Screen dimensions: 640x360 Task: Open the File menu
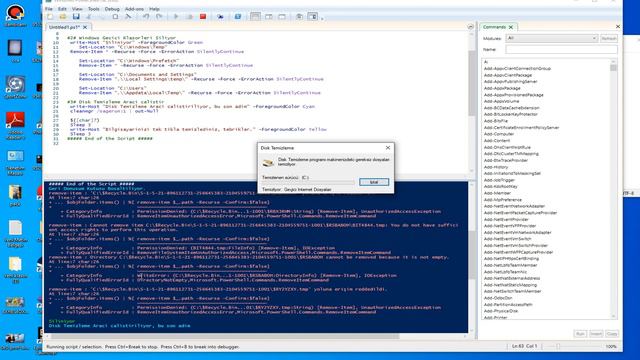coord(49,9)
